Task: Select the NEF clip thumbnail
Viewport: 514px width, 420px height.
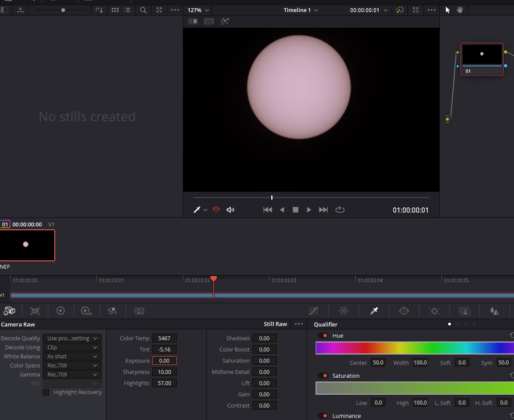Action: [27, 245]
